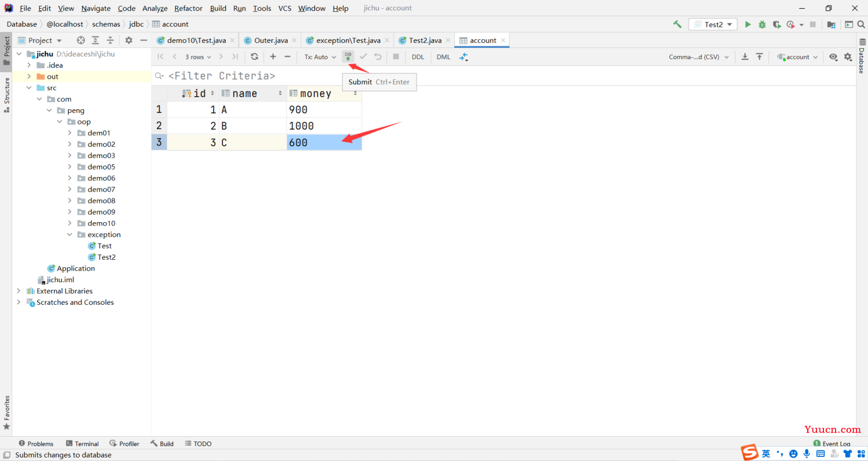The image size is (868, 461).
Task: Go to the first page of rows
Action: pos(160,57)
